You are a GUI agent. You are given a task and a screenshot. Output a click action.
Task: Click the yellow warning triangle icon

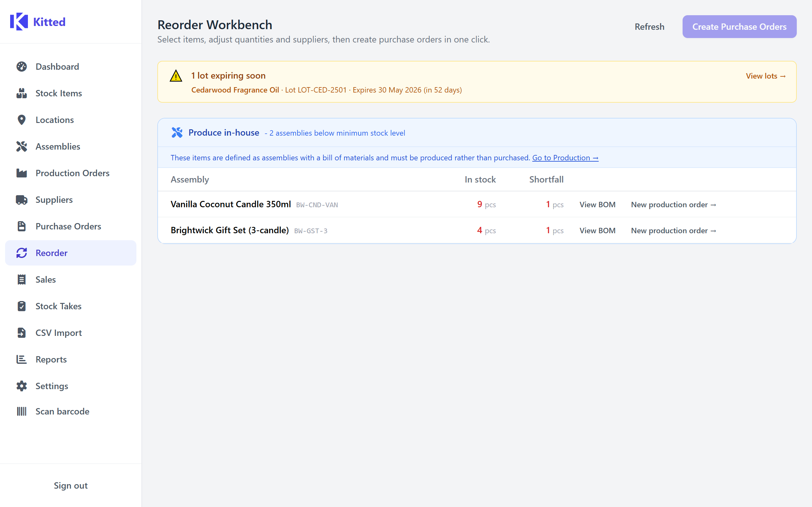(x=176, y=76)
